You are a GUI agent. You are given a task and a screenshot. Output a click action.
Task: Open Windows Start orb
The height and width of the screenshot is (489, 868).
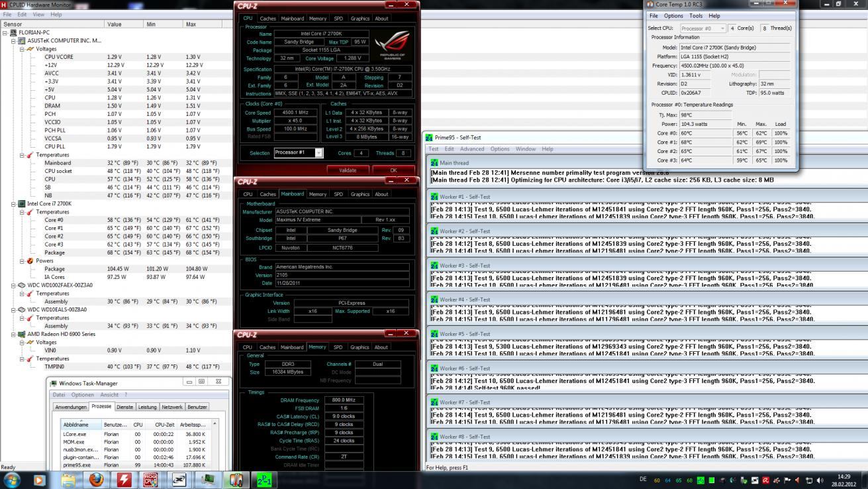tap(12, 480)
